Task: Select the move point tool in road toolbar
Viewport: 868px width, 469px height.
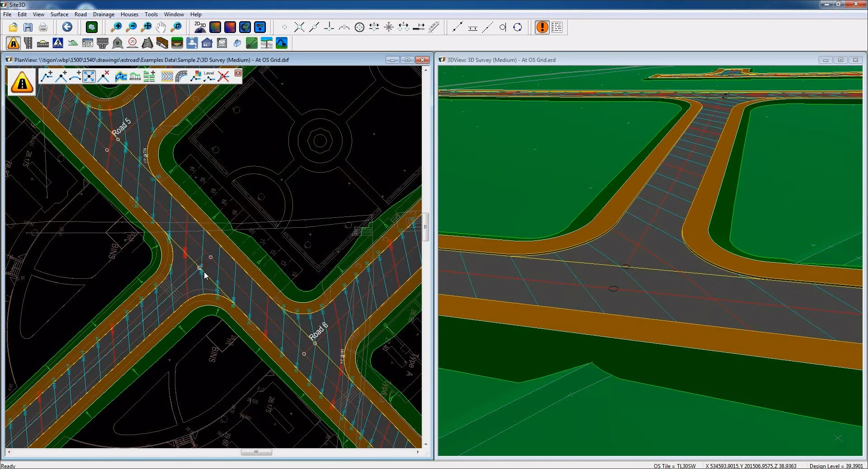Action: [90, 76]
